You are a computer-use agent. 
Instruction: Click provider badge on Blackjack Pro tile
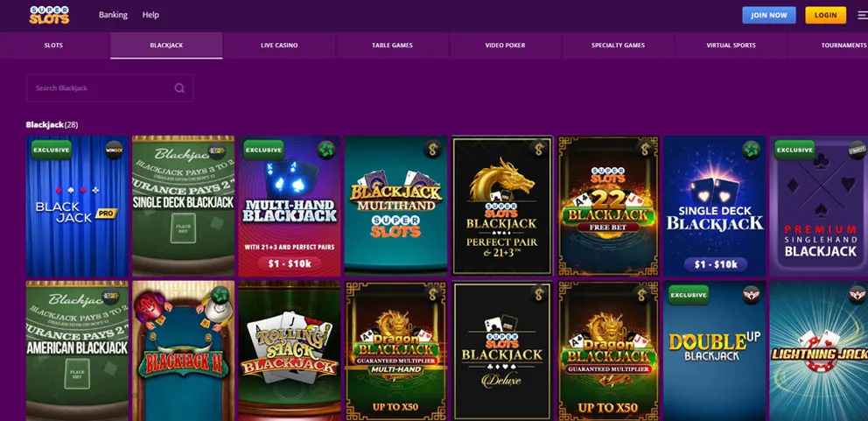pyautogui.click(x=114, y=151)
